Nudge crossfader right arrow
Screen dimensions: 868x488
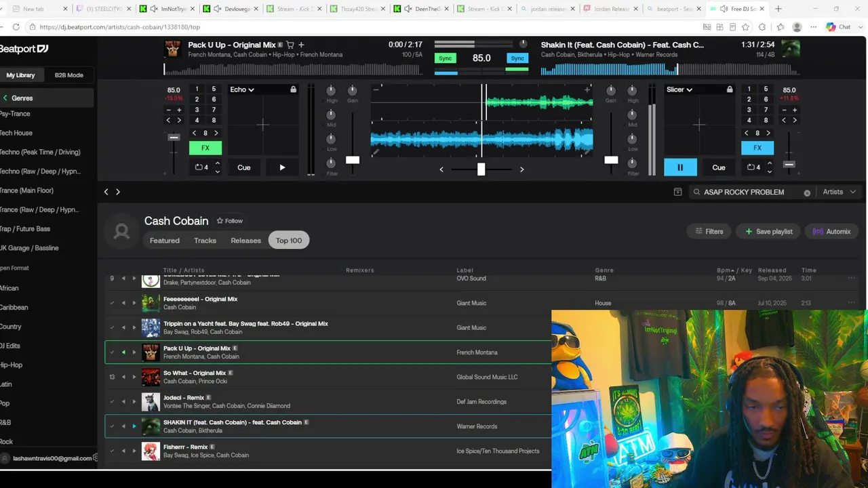(521, 169)
